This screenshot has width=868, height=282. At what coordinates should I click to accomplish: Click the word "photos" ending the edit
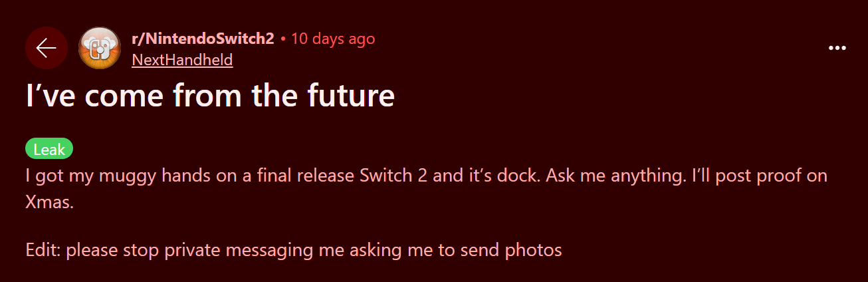[534, 251]
